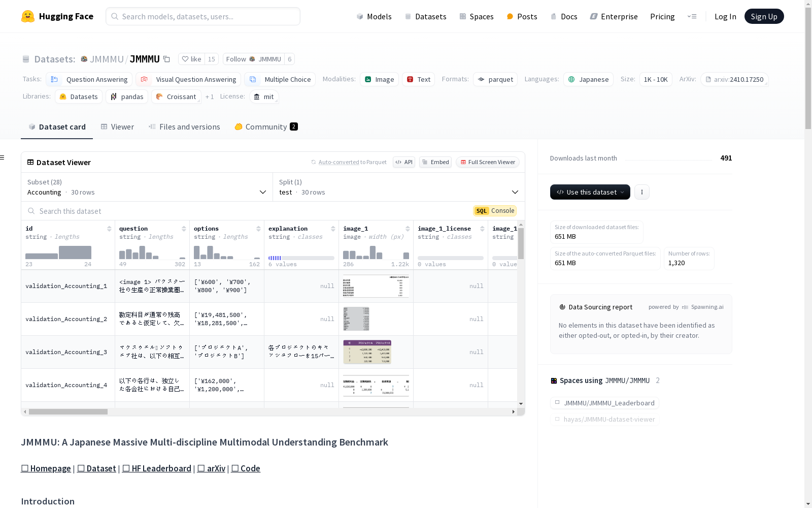
Task: Go to Spaces in top navigation
Action: tap(476, 16)
